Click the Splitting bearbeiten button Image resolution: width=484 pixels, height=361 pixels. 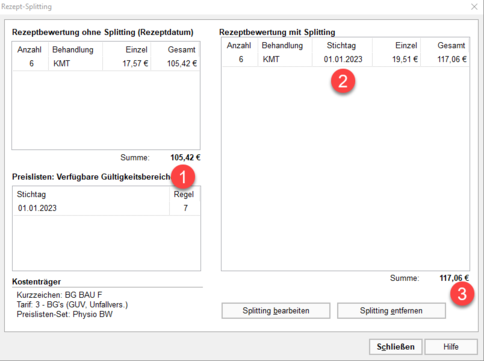276,311
